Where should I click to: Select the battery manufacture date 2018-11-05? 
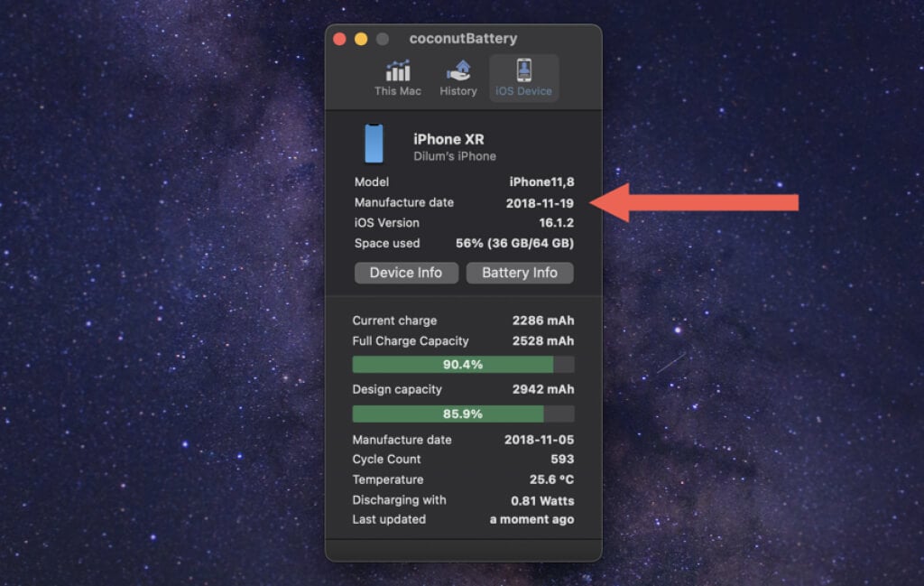[x=540, y=440]
